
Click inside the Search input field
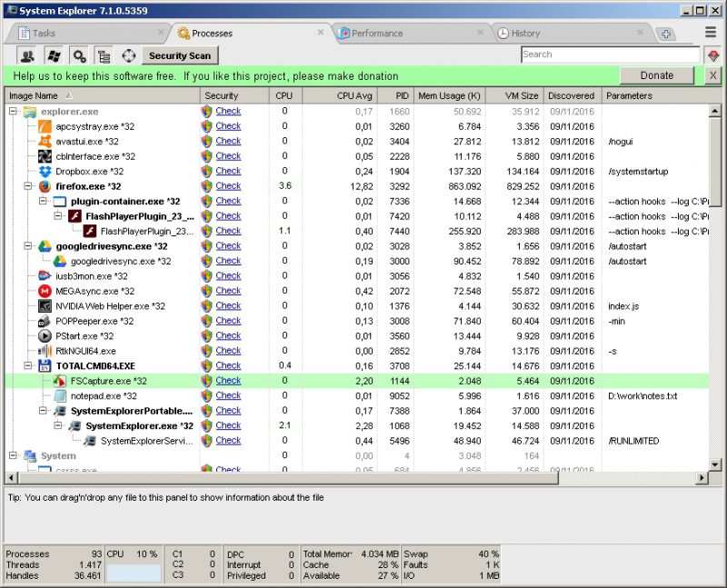610,55
